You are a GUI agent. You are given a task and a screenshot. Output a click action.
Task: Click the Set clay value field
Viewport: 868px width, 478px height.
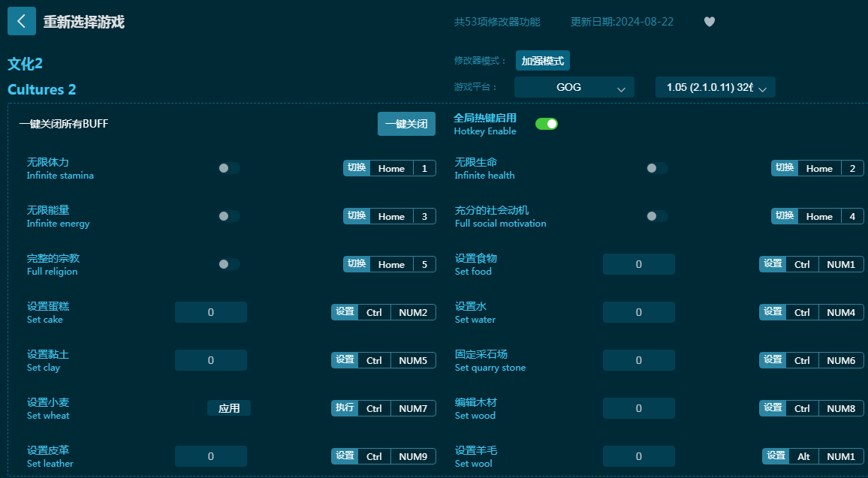[x=210, y=360]
